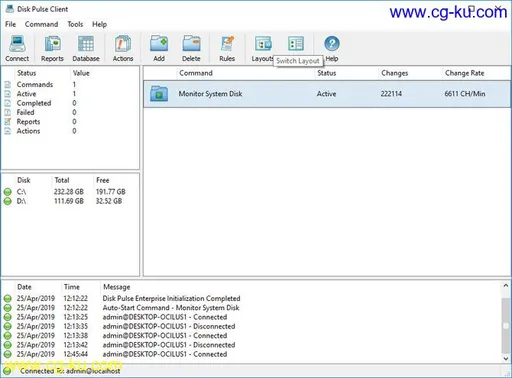Click the Time column header in log
Viewport: 512px width, 378px height.
click(72, 287)
